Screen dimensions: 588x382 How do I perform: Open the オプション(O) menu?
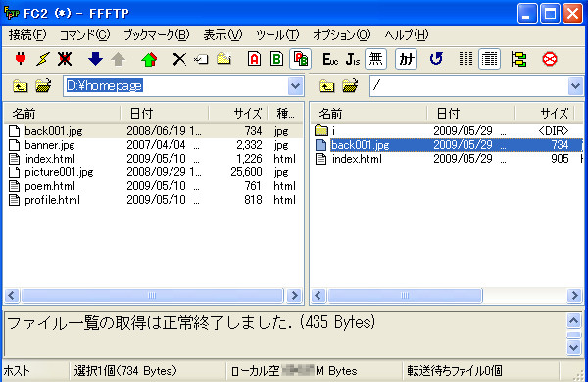[342, 35]
